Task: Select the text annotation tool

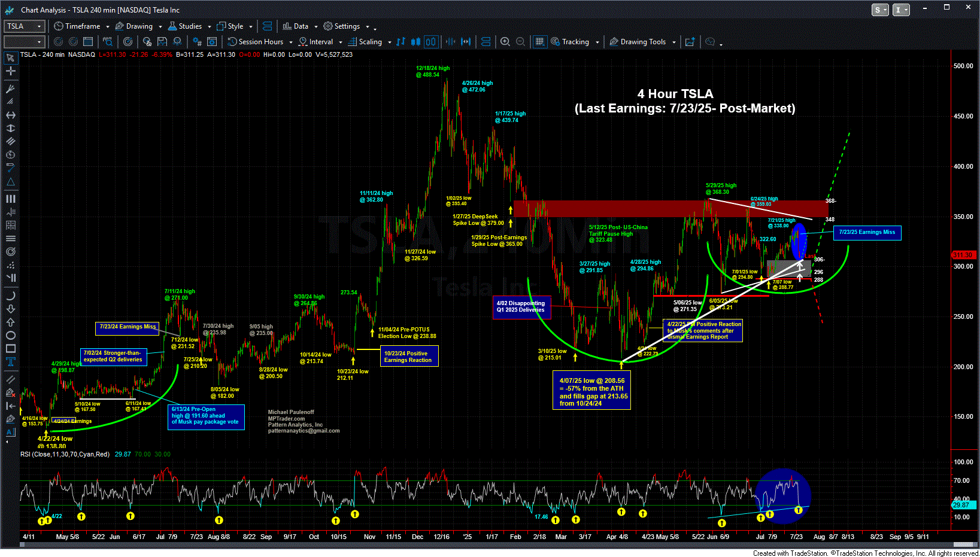Action: (10, 361)
